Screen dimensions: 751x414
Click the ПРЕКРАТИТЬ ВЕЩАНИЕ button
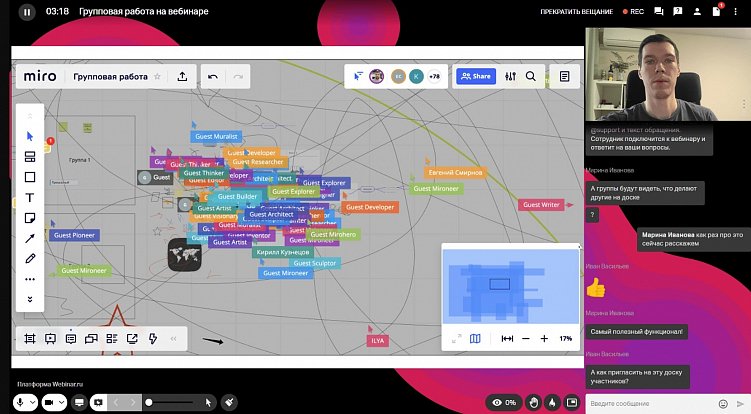pyautogui.click(x=576, y=12)
